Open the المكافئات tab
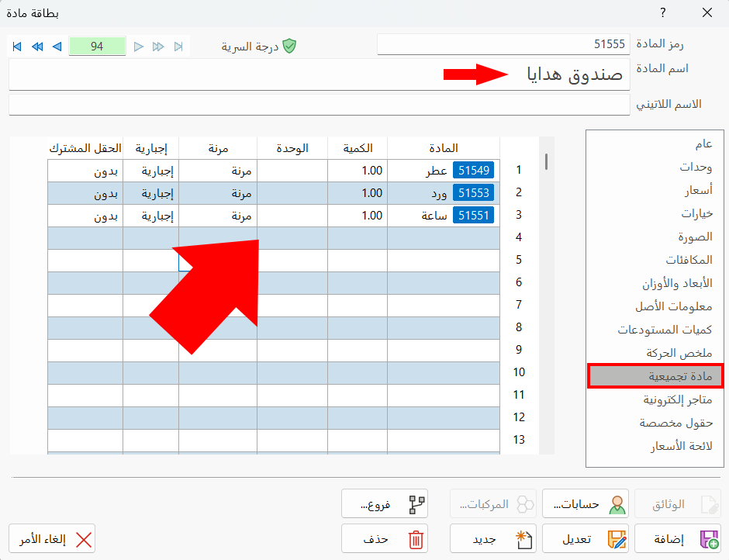This screenshot has width=729, height=560. (655, 260)
